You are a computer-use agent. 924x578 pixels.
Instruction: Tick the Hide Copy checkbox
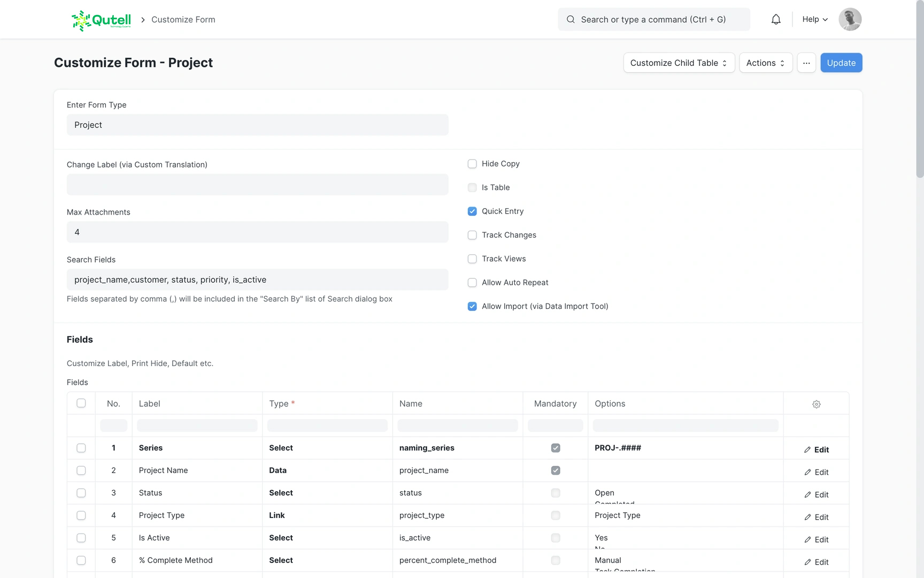click(472, 164)
